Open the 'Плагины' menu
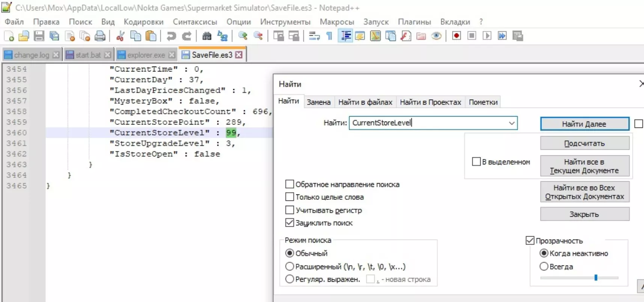Screen dimensions: 644x302 414,22
